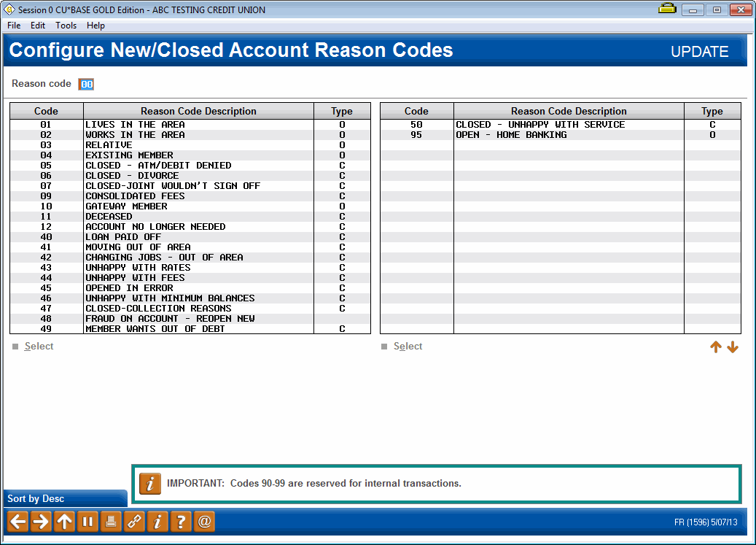The height and width of the screenshot is (545, 756).
Task: Navigate back using the left arrow icon
Action: coord(17,522)
